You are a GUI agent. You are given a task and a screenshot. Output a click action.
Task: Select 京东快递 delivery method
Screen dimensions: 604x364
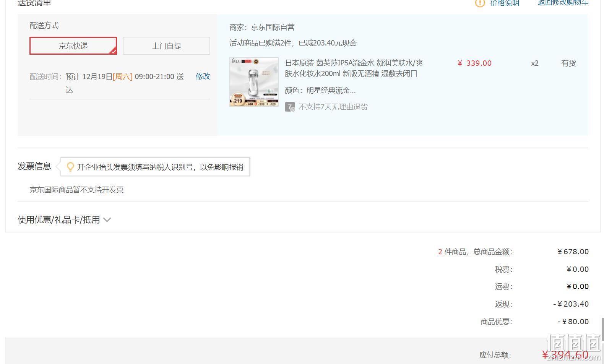[73, 46]
